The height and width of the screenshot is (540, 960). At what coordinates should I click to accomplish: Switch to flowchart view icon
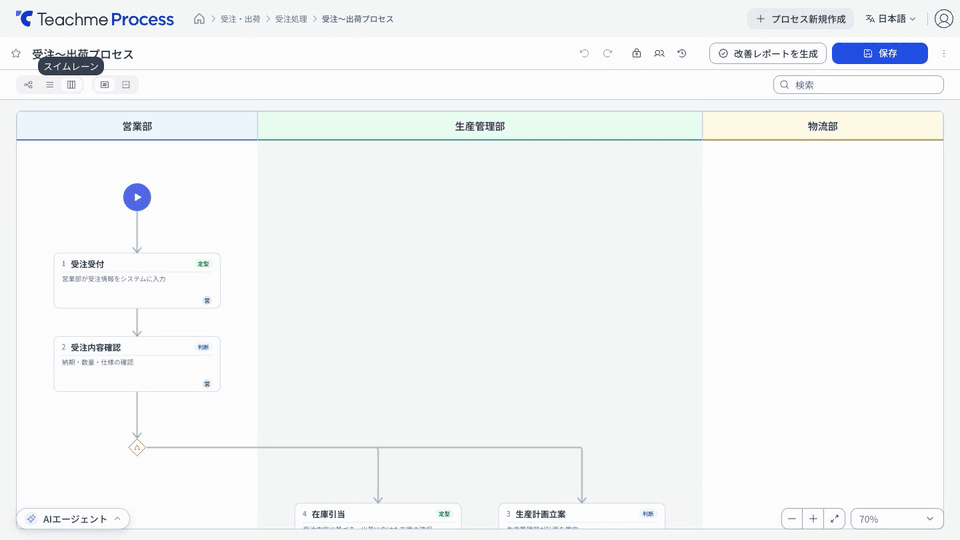pyautogui.click(x=28, y=84)
